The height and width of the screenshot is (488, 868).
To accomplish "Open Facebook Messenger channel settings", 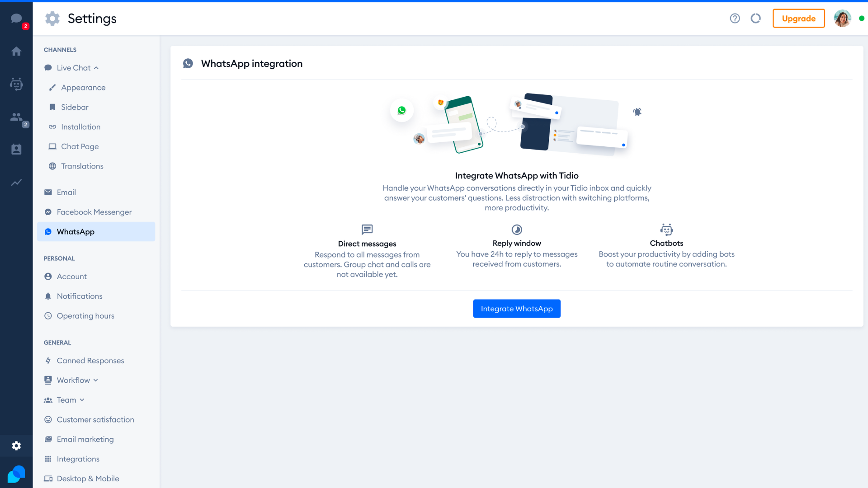I will [x=94, y=212].
